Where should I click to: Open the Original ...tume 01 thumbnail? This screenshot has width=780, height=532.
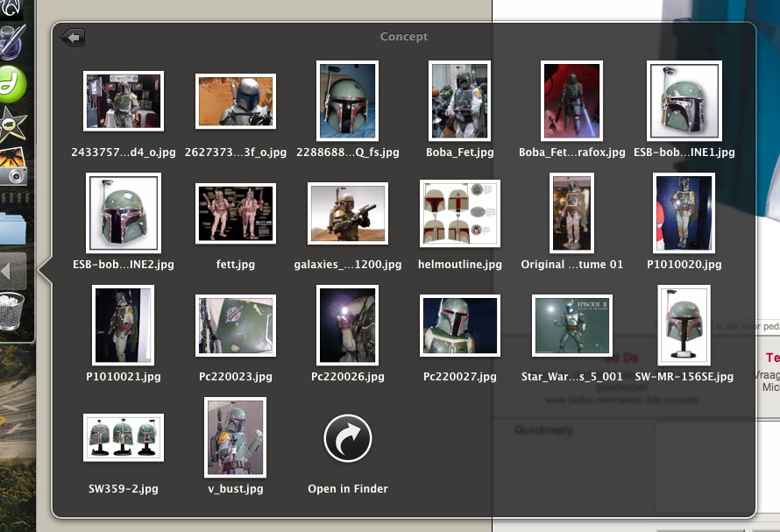coord(572,213)
